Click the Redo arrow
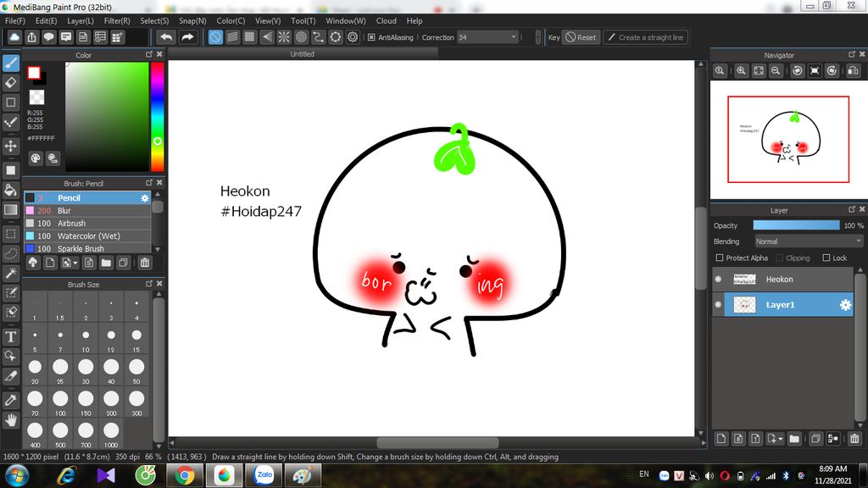Image resolution: width=868 pixels, height=488 pixels. (187, 37)
